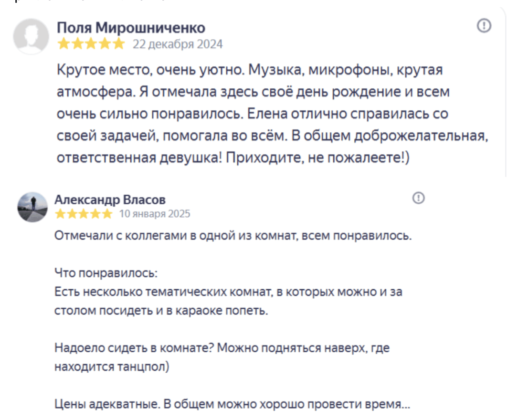Click the line "Отмечали с коллегами в одной из комнат"
Image resolution: width=507 pixels, height=420 pixels.
pos(233,235)
